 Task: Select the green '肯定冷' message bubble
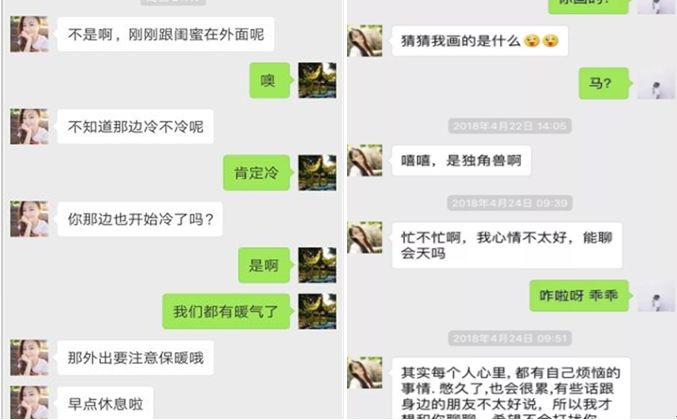click(256, 173)
